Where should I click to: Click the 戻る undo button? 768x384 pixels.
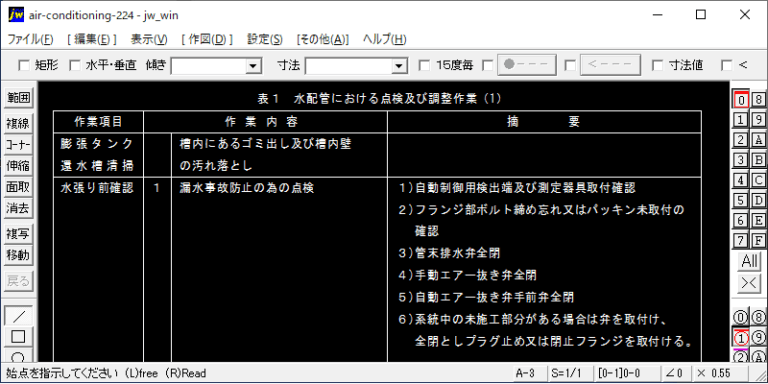coord(19,281)
